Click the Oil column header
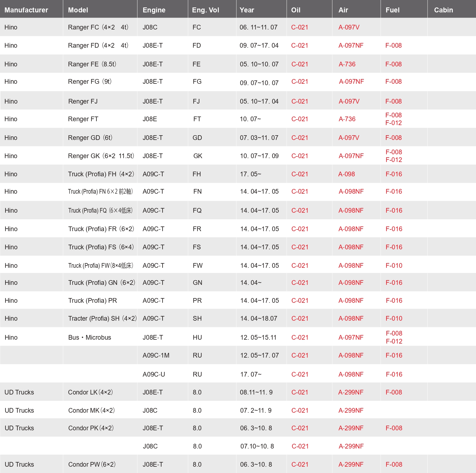Viewport: 476px width, 473px height. (x=296, y=10)
